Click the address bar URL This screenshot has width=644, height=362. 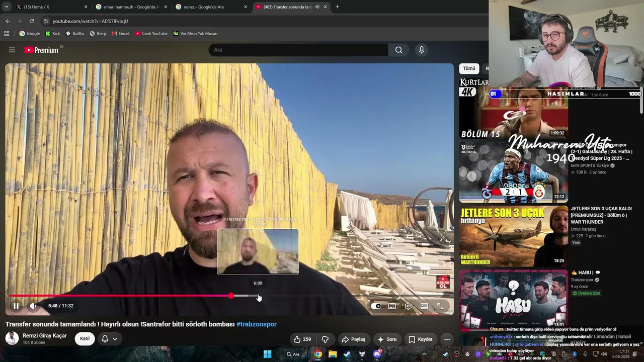(91, 21)
